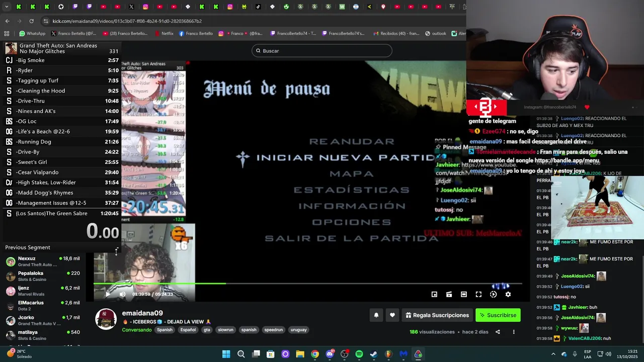The height and width of the screenshot is (362, 644).
Task: Mute the video player volume
Action: pos(122,294)
